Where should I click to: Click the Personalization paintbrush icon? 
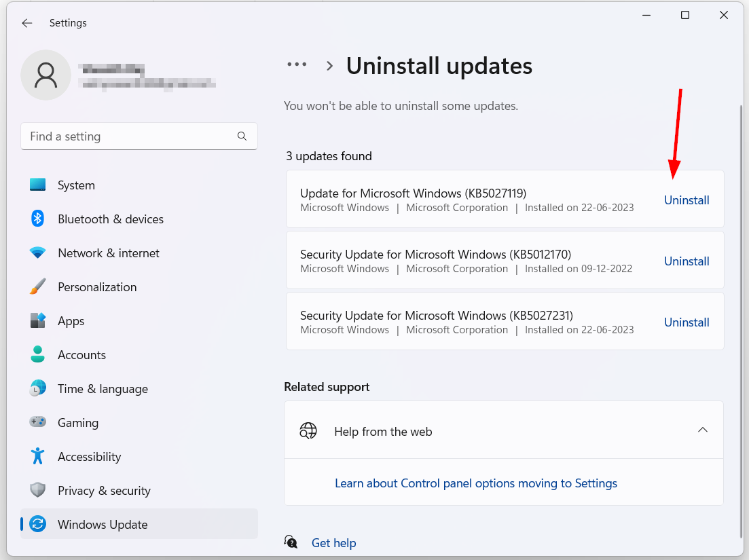click(38, 286)
